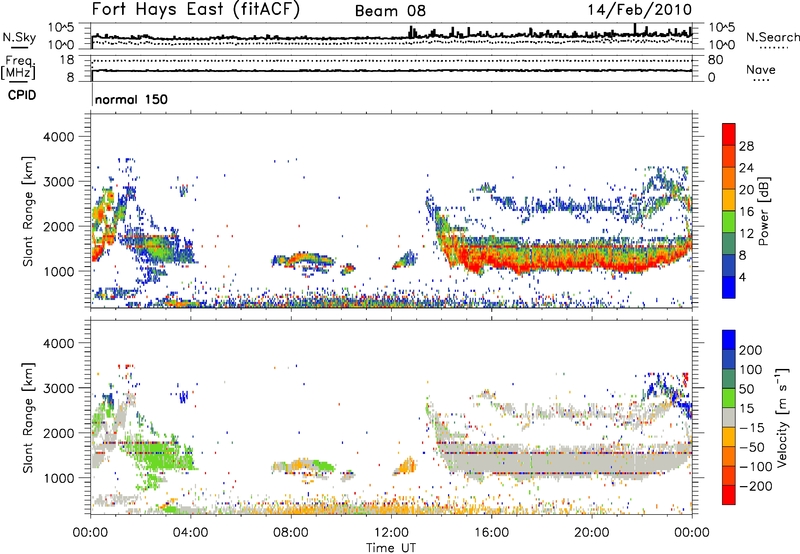
Task: Click the '24' label on Power color bar
Action: pyautogui.click(x=746, y=168)
